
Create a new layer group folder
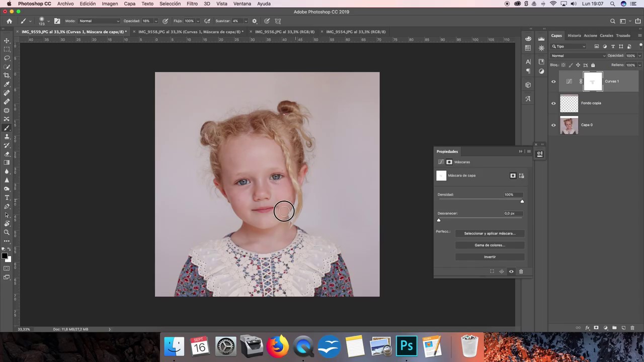click(614, 328)
